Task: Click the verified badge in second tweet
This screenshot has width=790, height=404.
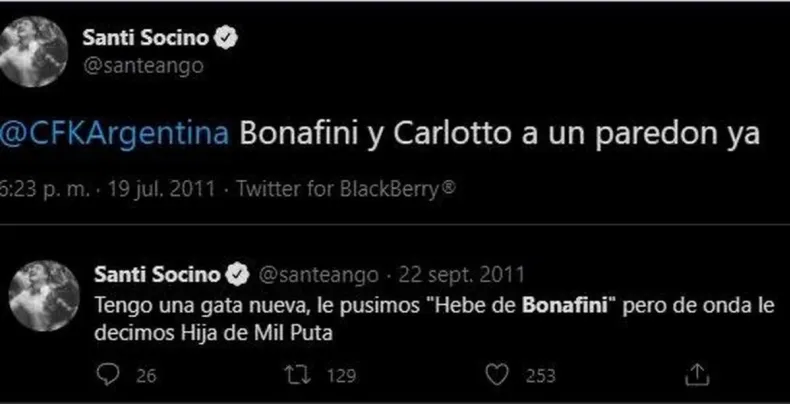Action: [240, 274]
